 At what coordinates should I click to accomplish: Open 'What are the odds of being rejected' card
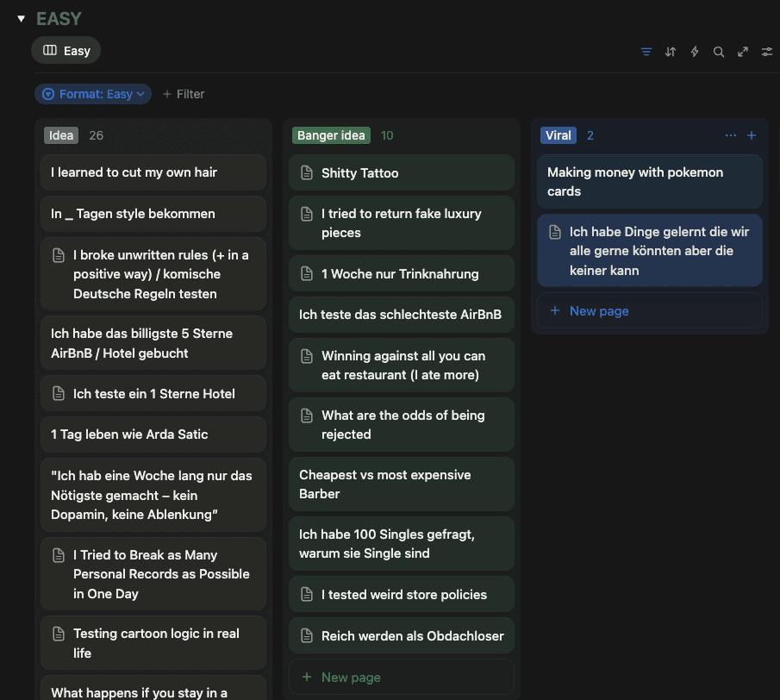point(402,424)
